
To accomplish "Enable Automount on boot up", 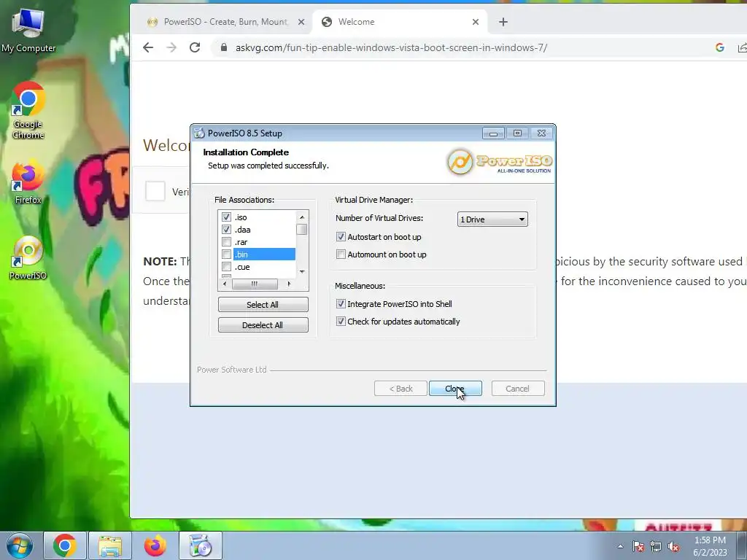I will pos(341,254).
